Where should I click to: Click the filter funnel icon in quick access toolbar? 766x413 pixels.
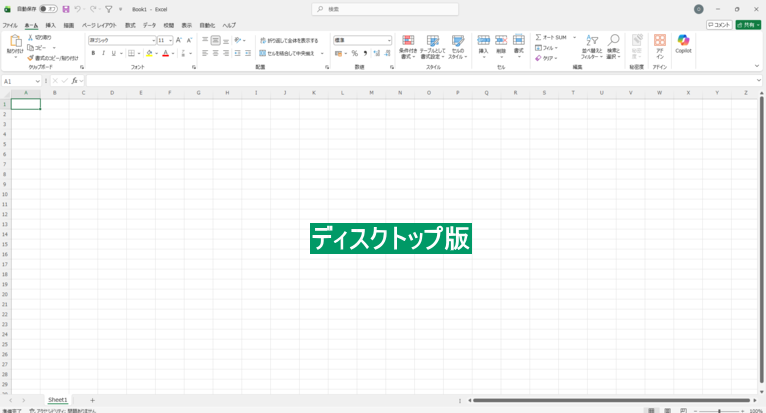tap(109, 9)
